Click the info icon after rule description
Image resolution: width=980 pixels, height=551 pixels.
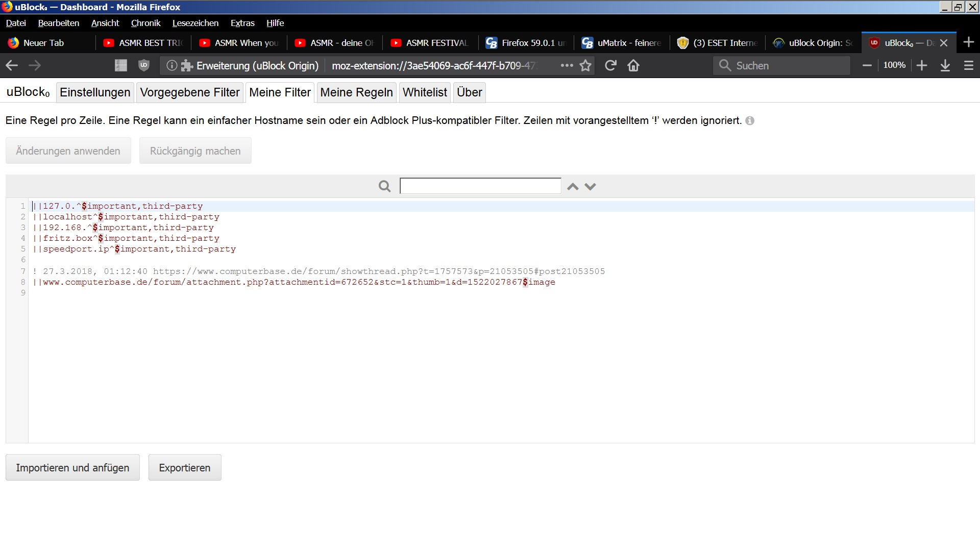coord(750,121)
